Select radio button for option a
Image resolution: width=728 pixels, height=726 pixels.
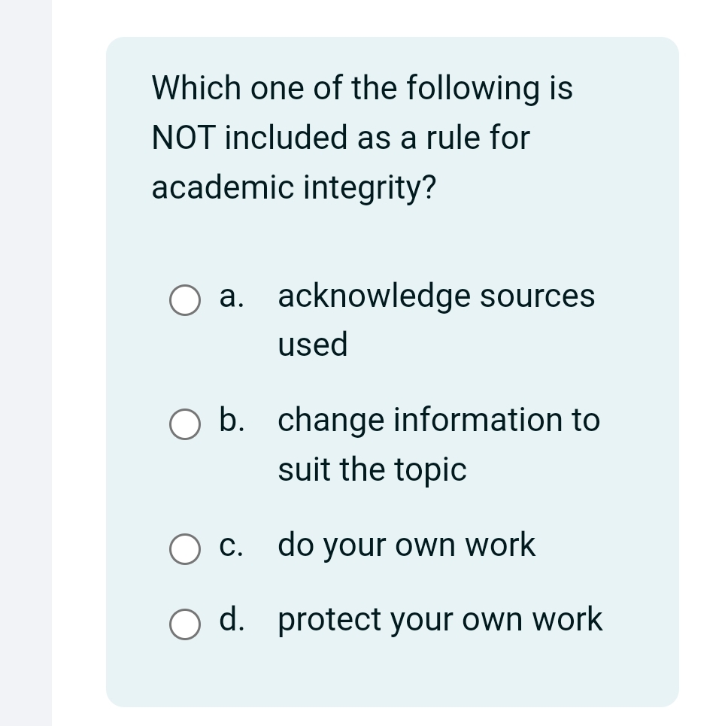tap(184, 301)
